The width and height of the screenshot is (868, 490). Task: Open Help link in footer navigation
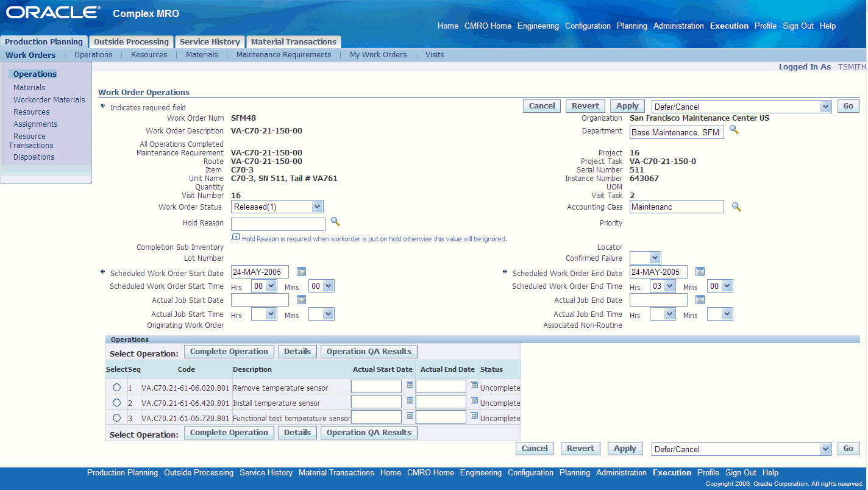[x=770, y=473]
